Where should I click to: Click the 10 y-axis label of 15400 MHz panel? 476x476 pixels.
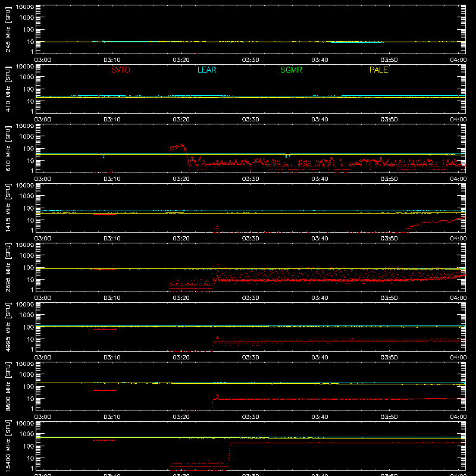click(31, 458)
